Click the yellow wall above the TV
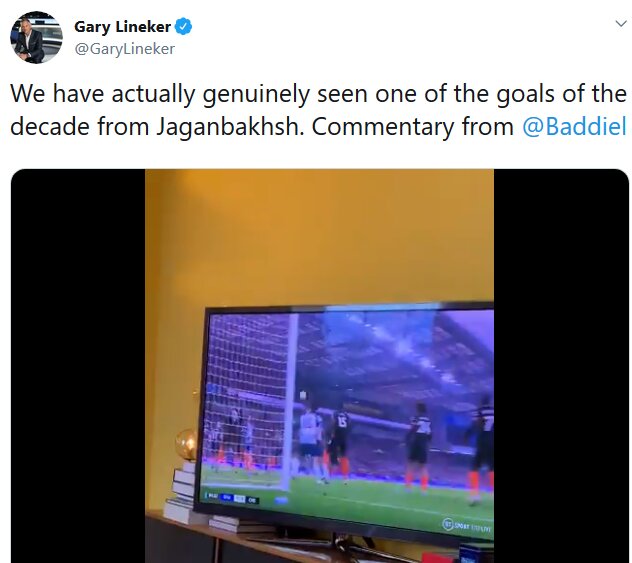 click(319, 236)
